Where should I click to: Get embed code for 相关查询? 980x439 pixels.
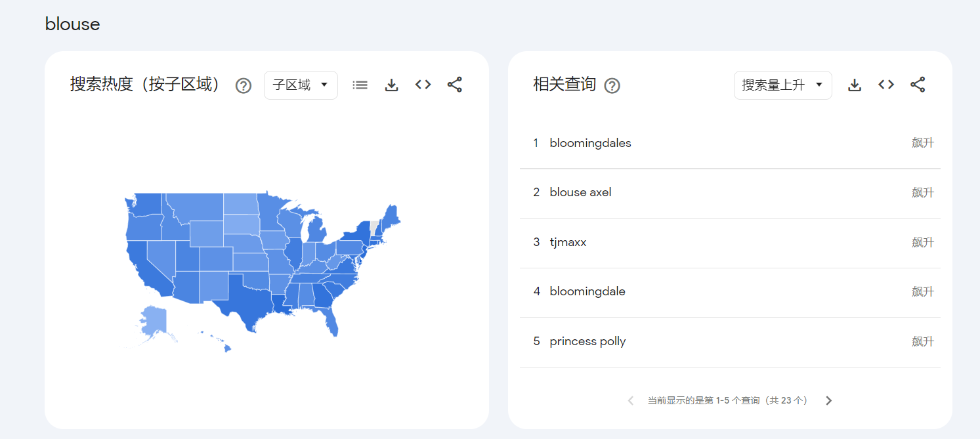tap(886, 85)
